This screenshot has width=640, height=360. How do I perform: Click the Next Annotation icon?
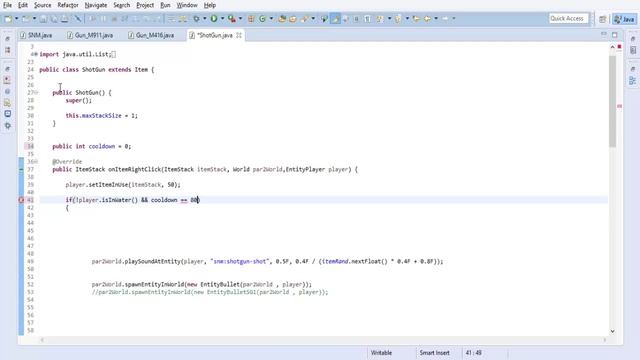click(380, 19)
